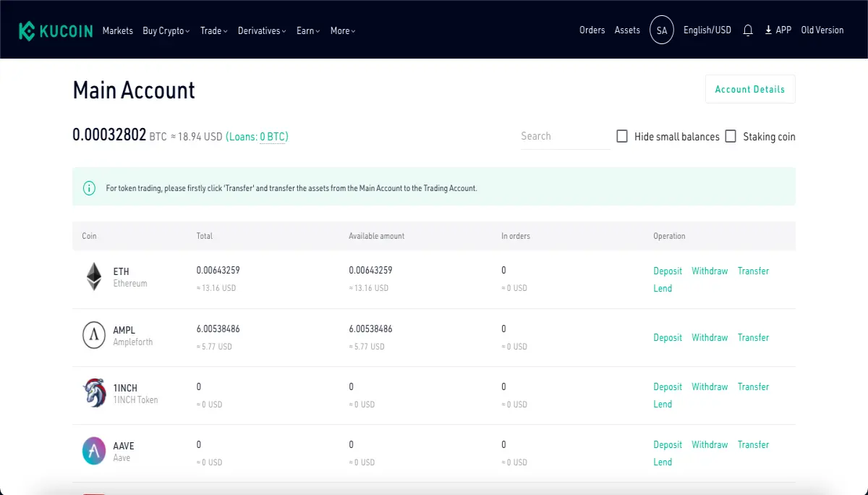Click the Ampleforth coin icon
Image resolution: width=868 pixels, height=495 pixels.
pyautogui.click(x=94, y=336)
